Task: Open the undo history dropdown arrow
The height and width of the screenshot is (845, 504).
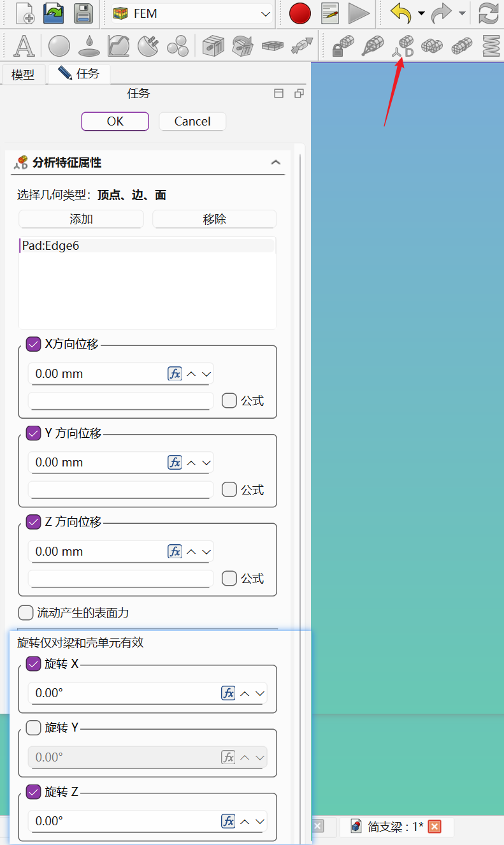Action: pyautogui.click(x=421, y=13)
